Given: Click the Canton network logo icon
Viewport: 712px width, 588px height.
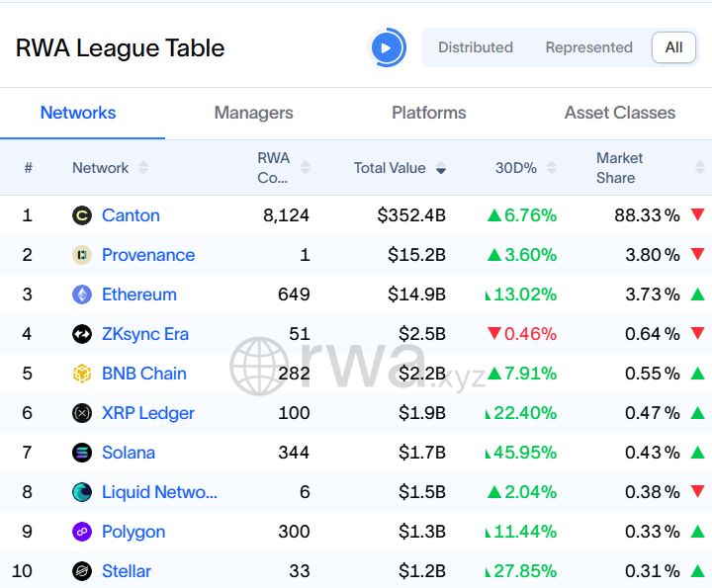Looking at the screenshot, I should [82, 215].
